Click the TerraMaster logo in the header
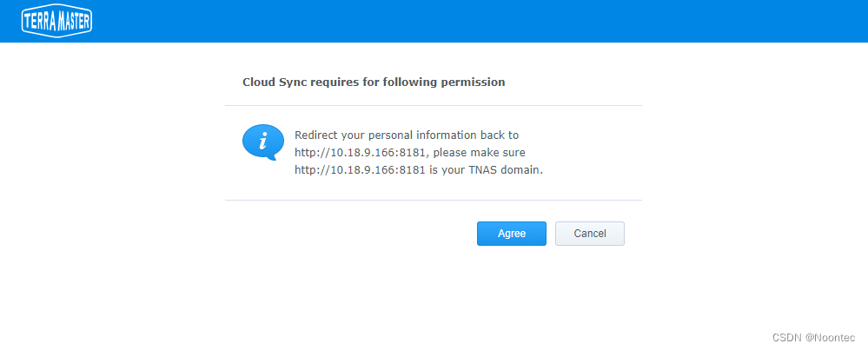Screen dimensions: 868x350 click(56, 22)
